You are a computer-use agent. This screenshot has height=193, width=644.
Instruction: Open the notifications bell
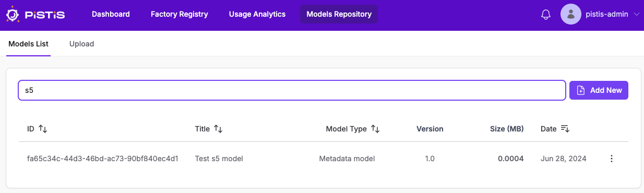(x=546, y=15)
